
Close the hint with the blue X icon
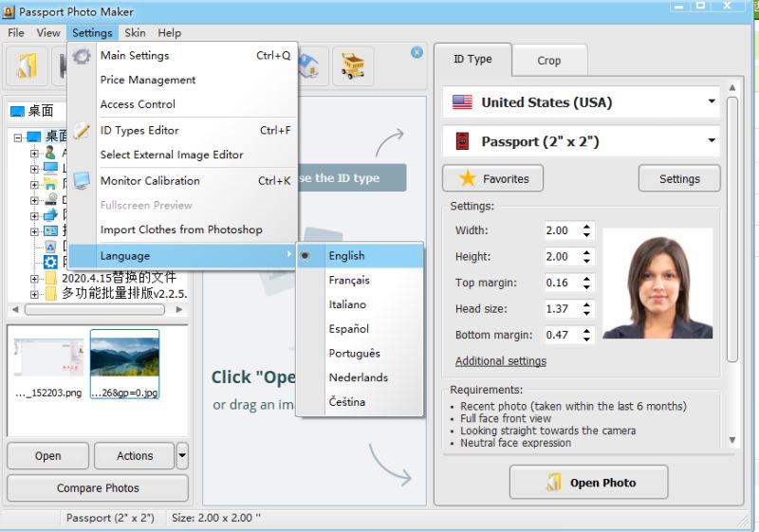417,52
